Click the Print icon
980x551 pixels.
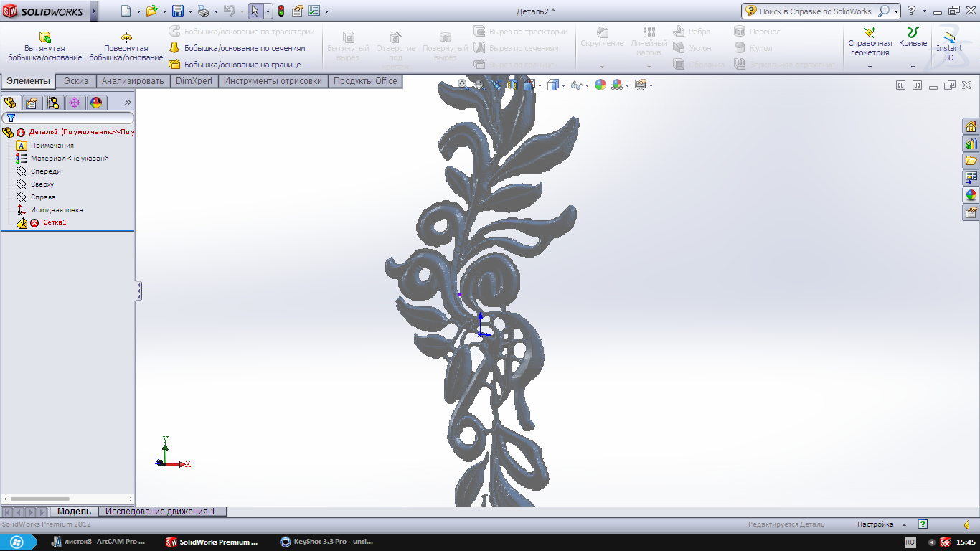203,11
